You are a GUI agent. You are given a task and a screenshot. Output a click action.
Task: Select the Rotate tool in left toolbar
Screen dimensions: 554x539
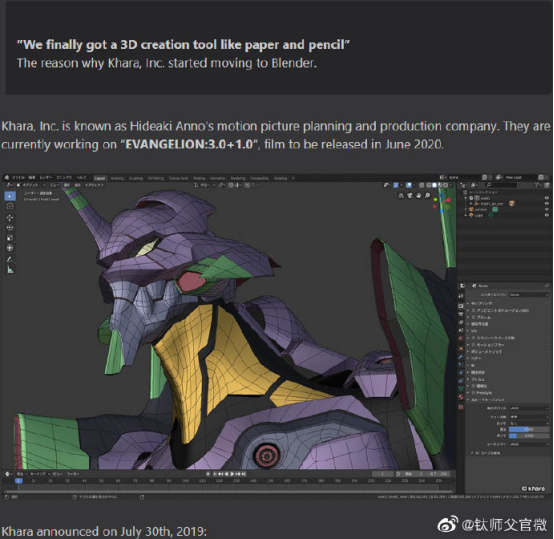tap(10, 228)
